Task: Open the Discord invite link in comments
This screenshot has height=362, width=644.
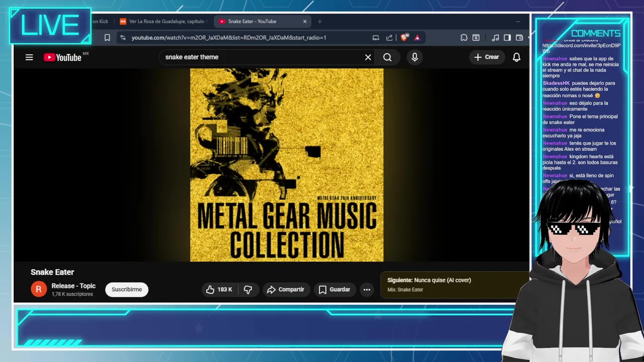Action: tap(582, 48)
